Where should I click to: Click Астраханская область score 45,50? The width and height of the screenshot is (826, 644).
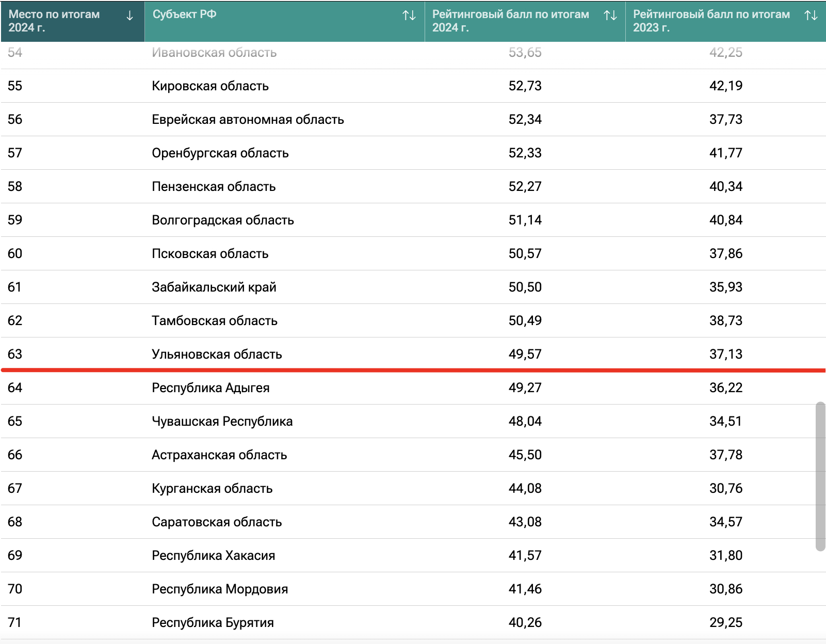coord(525,455)
